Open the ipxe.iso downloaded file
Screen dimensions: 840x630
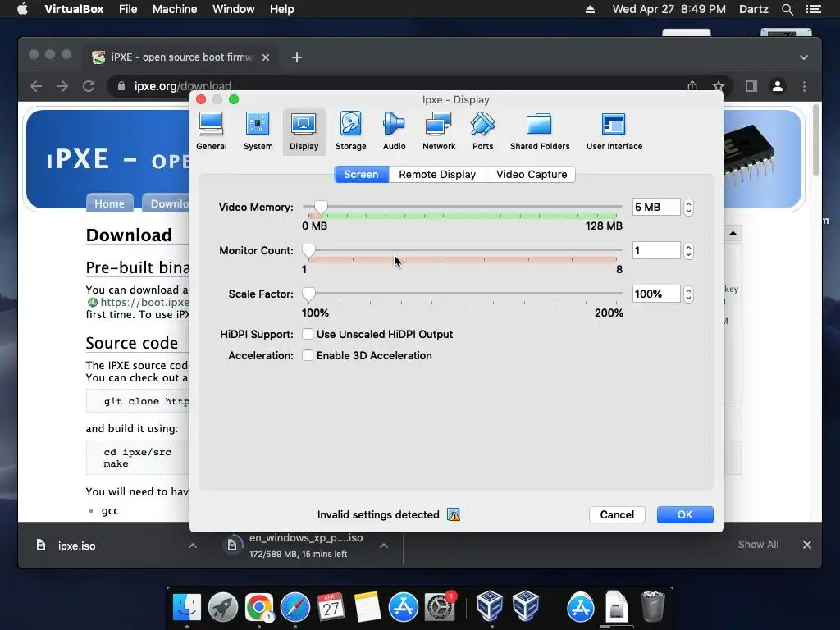click(x=76, y=546)
